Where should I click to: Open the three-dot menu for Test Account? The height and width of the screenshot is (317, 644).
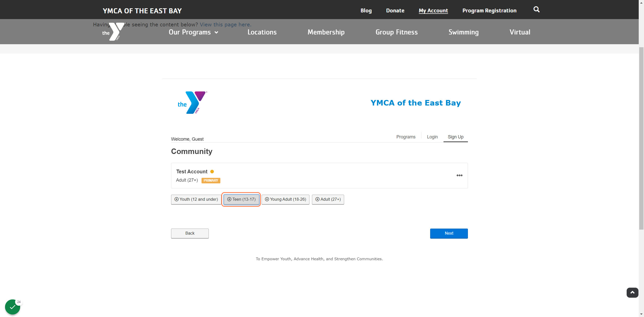(x=459, y=175)
